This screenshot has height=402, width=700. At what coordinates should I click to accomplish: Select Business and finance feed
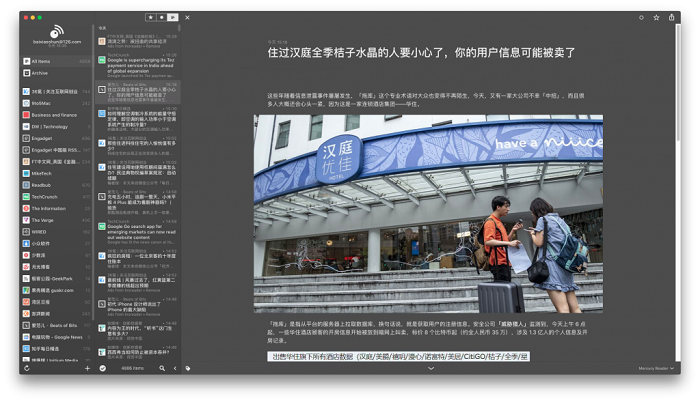(x=57, y=115)
